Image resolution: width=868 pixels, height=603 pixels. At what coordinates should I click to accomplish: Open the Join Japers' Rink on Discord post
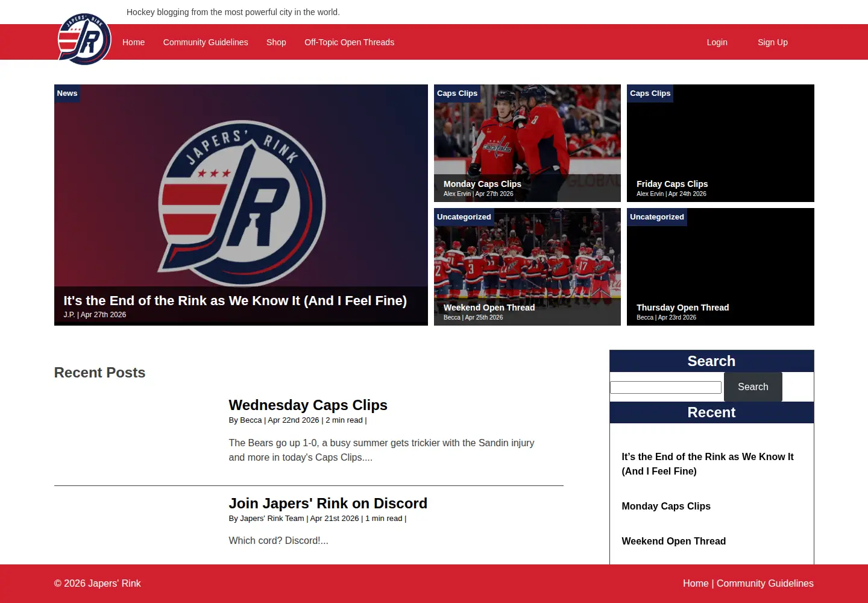click(x=328, y=504)
